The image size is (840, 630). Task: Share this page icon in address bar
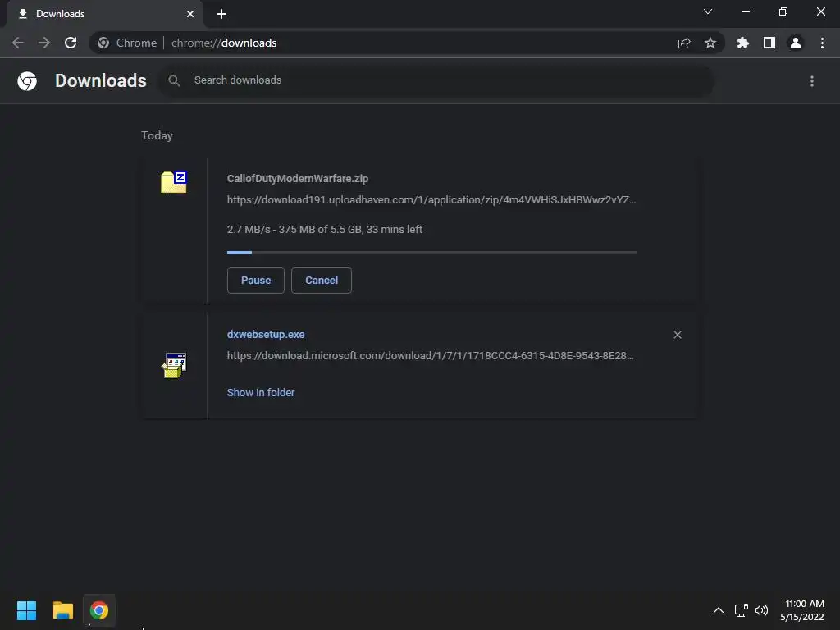684,43
